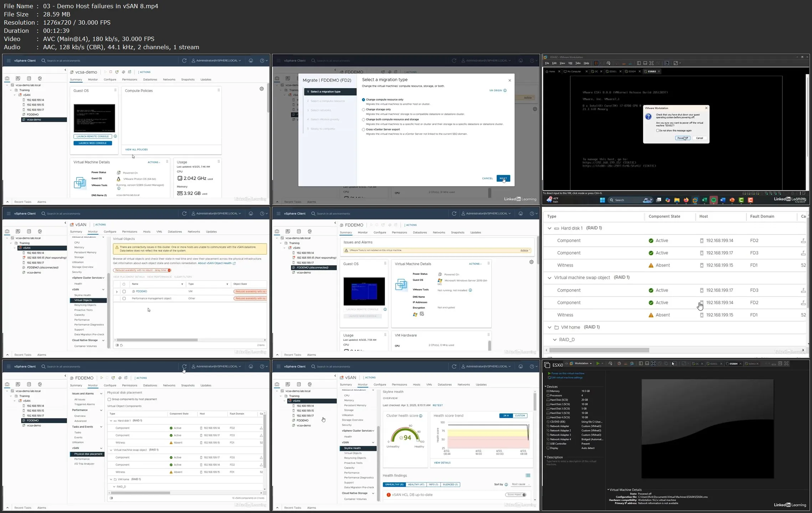This screenshot has height=513, width=812.
Task: Open external-link icon after About vSAN Object Health
Action: tap(234, 263)
